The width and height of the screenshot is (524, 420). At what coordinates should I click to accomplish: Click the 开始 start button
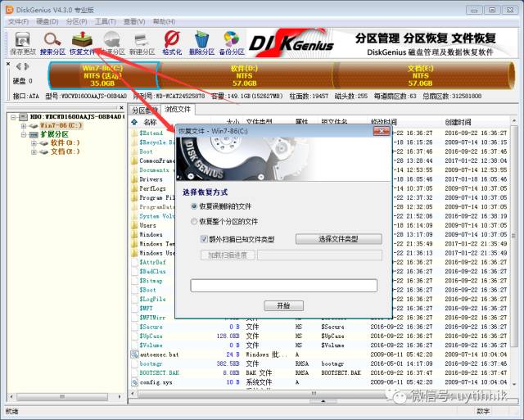coord(284,305)
